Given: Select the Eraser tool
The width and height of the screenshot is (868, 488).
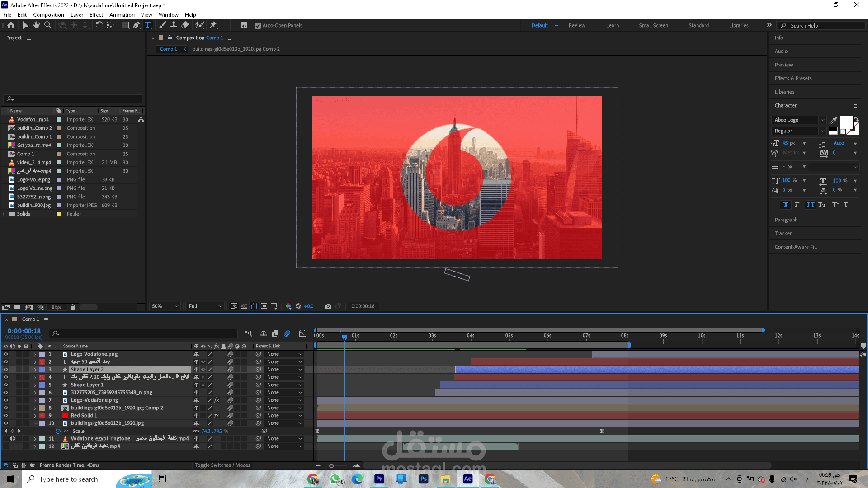Looking at the screenshot, I should pos(185,25).
